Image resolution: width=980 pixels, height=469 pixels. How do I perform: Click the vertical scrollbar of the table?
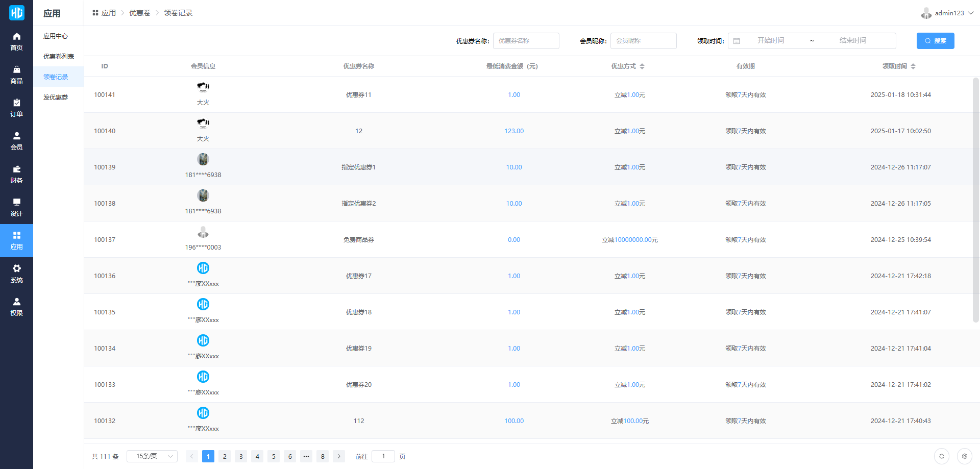pyautogui.click(x=975, y=199)
